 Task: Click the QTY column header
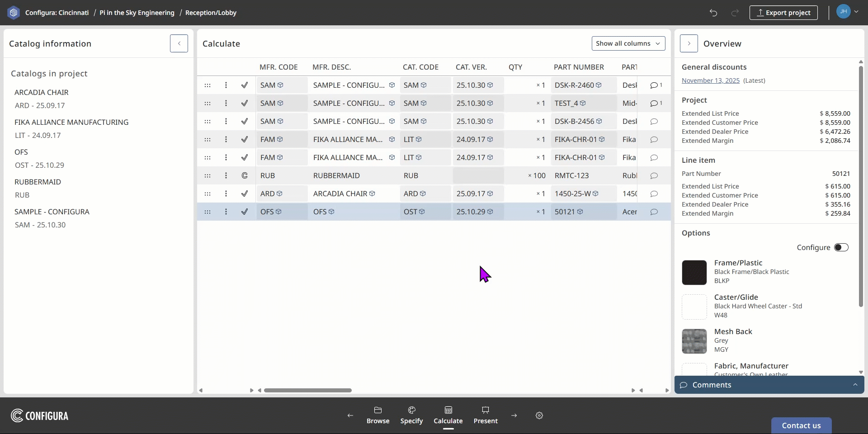tap(515, 67)
